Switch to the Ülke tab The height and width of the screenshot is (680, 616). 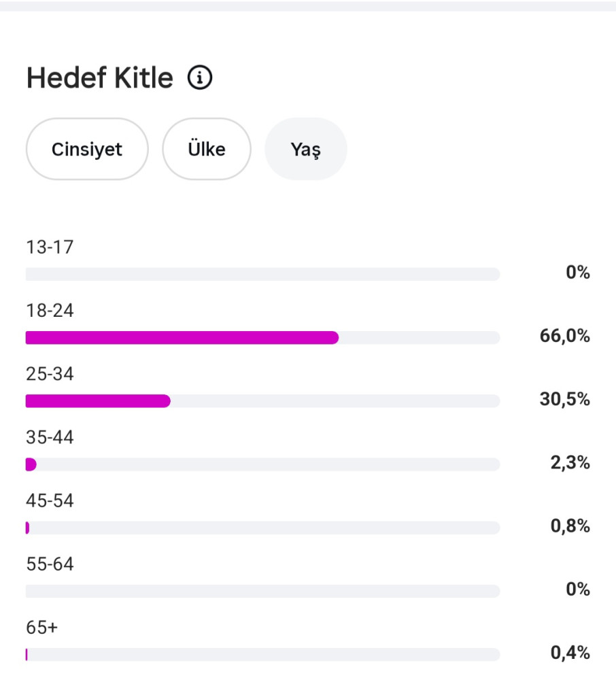tap(207, 149)
